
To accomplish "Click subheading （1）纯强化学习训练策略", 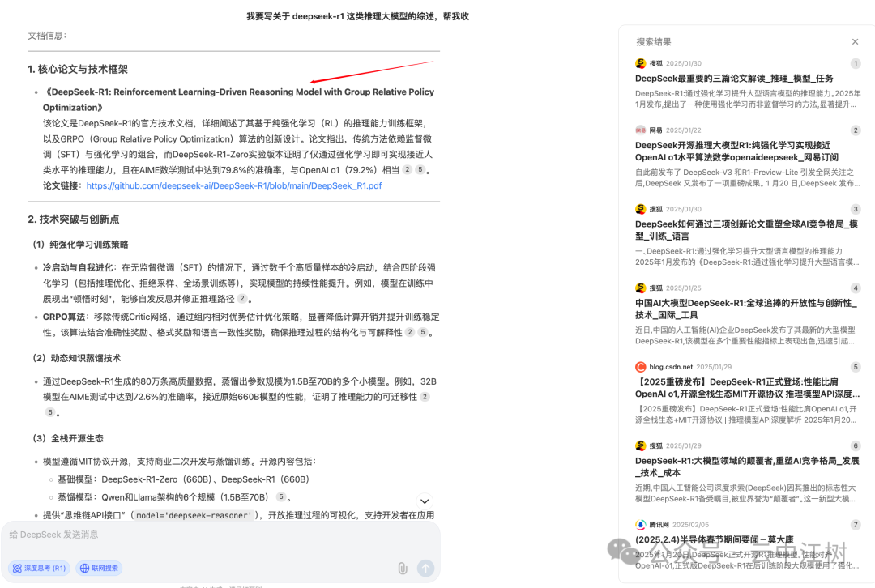I will 80,245.
